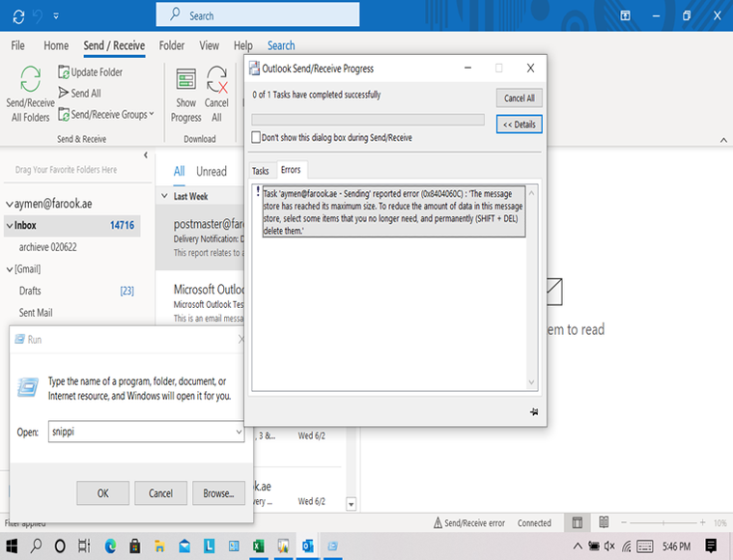Click the quick access sync icon
733x560 pixels.
pos(18,16)
